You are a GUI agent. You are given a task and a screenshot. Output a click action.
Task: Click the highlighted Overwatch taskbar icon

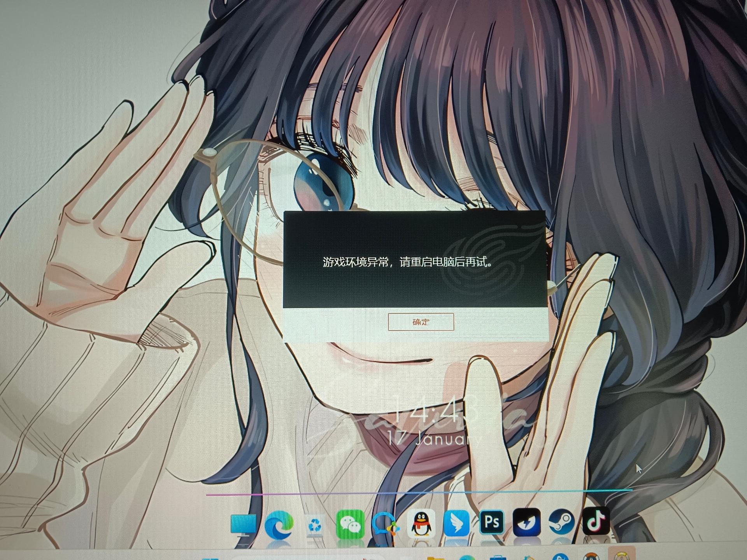pyautogui.click(x=621, y=554)
